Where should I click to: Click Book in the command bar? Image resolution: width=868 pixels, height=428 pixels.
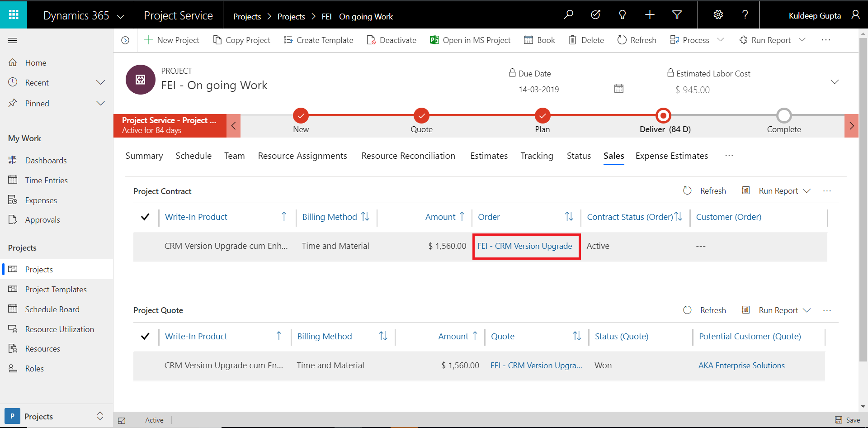pos(539,40)
